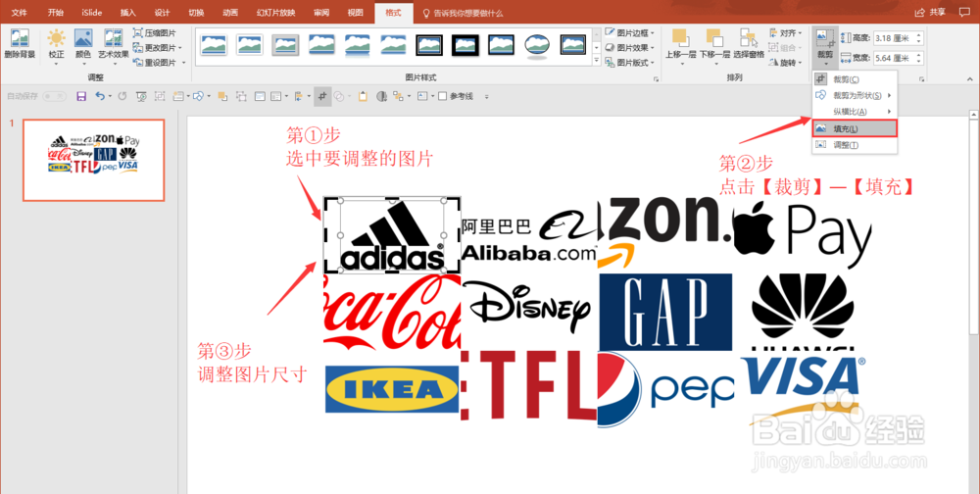Choose 纵横比(A) aspect ratio menu item

pyautogui.click(x=855, y=112)
